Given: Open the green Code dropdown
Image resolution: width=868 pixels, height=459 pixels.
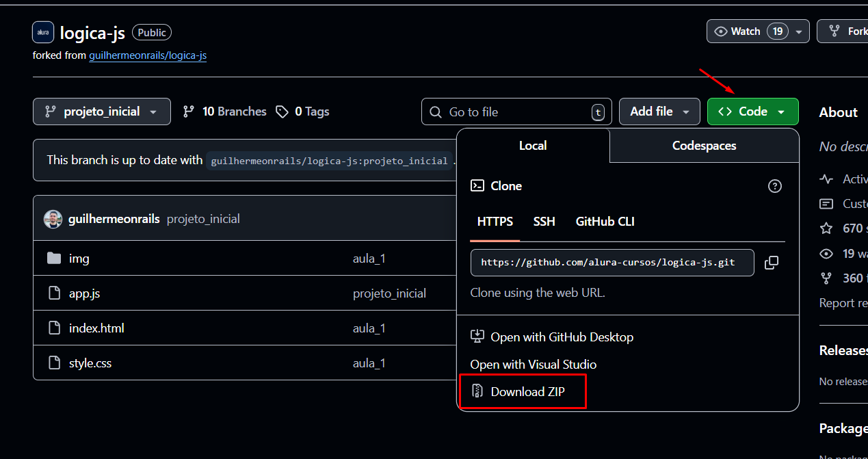Looking at the screenshot, I should coord(752,111).
